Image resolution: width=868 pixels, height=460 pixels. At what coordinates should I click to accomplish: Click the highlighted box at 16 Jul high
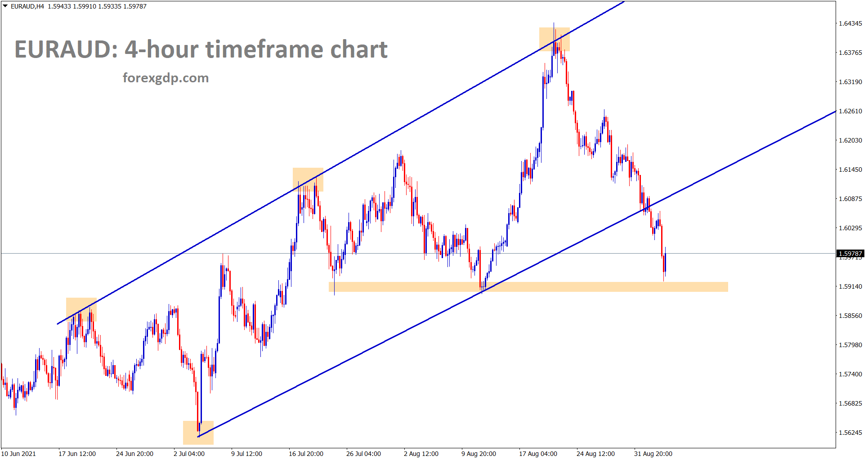308,179
